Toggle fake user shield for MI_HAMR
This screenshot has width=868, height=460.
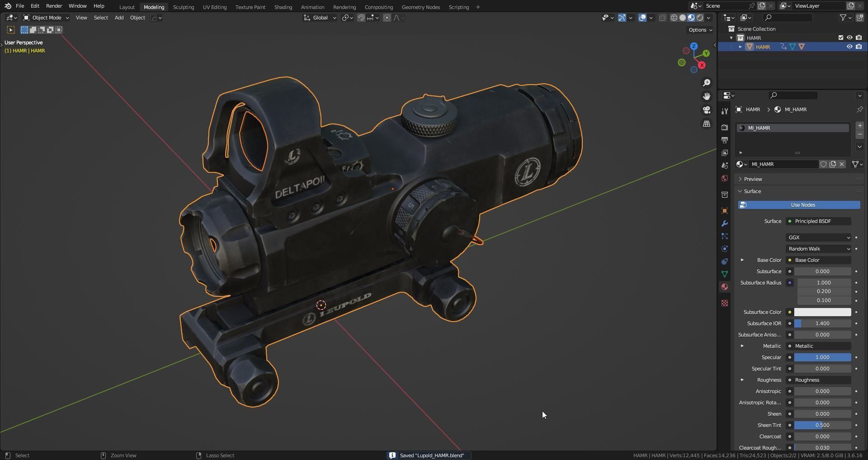[x=824, y=164]
